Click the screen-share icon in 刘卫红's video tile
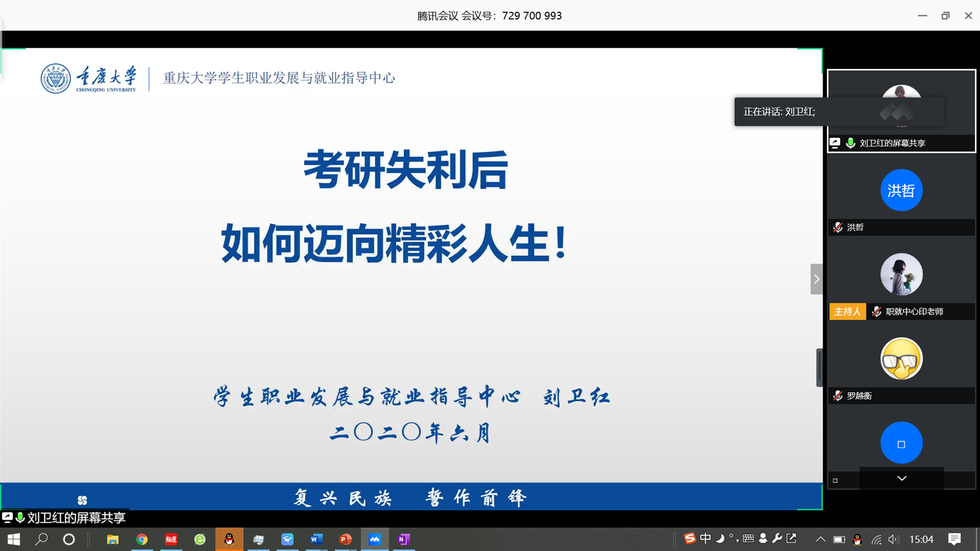This screenshot has height=551, width=980. point(835,143)
